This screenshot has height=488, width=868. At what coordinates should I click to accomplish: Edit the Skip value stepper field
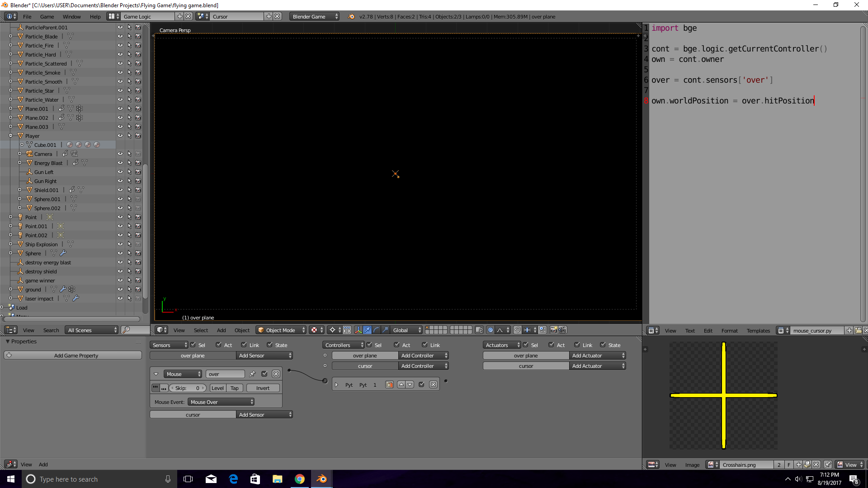188,388
